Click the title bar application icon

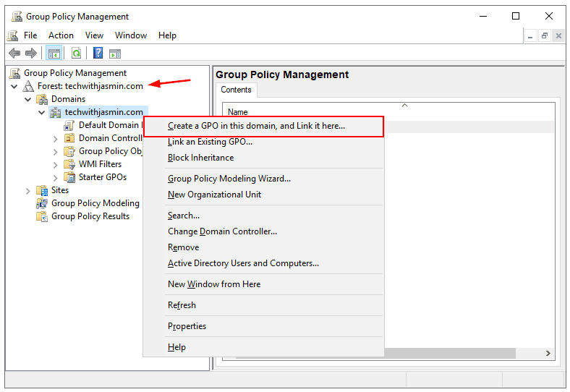pos(17,17)
